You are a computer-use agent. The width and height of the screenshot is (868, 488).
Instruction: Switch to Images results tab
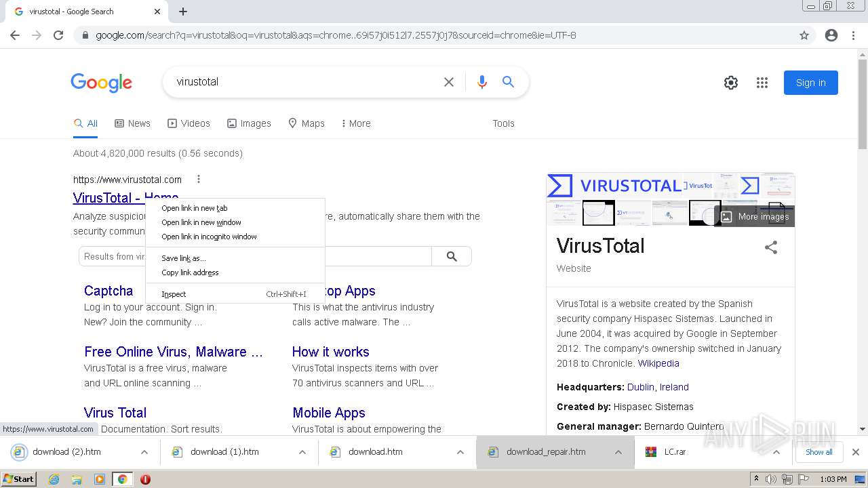[249, 123]
